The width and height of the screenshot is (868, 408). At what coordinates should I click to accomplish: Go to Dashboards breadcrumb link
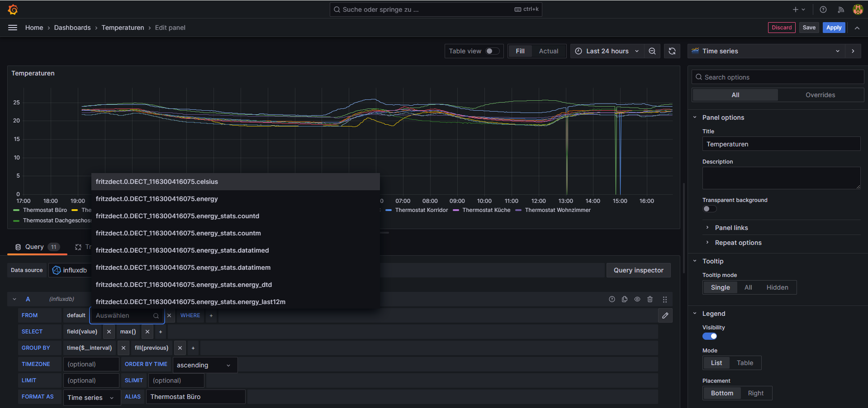(72, 28)
